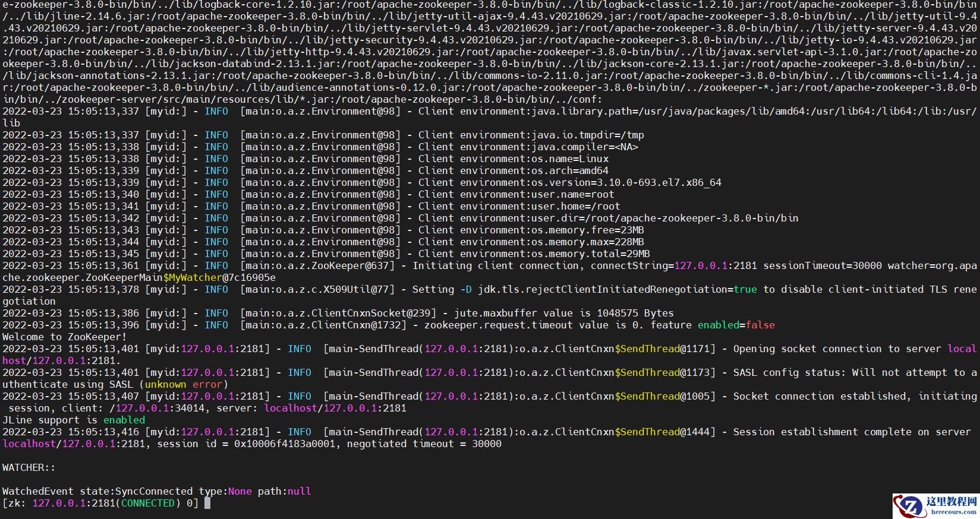Select the 'WatchedEvent state:SyncConnected' text
The width and height of the screenshot is (980, 519).
point(97,491)
